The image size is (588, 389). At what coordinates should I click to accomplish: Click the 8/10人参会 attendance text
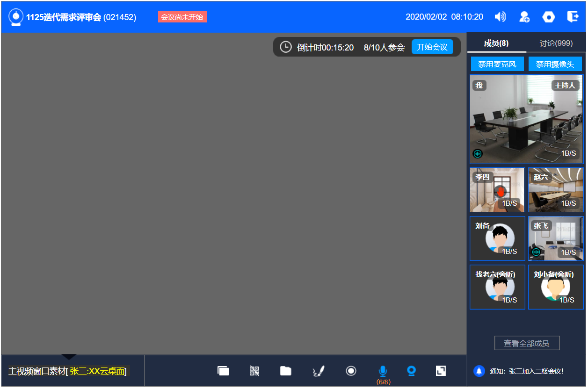(384, 47)
